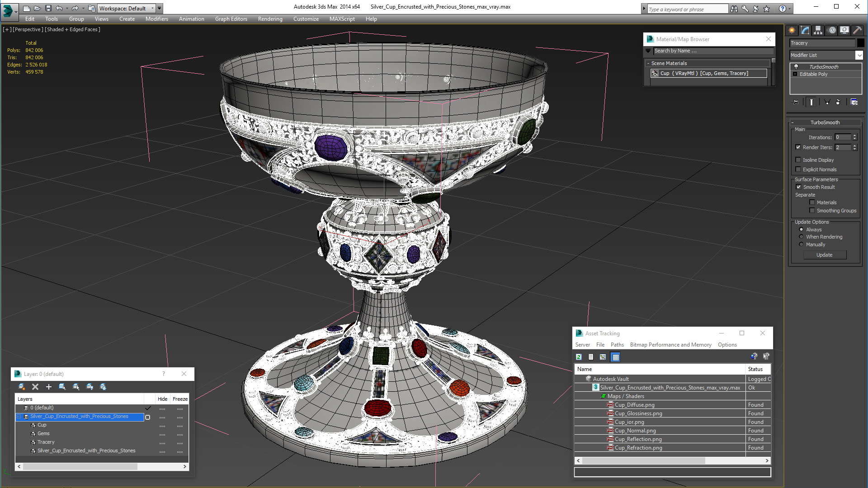Click Pin Stack icon below modifier stack
This screenshot has height=488, width=868.
[x=796, y=102]
